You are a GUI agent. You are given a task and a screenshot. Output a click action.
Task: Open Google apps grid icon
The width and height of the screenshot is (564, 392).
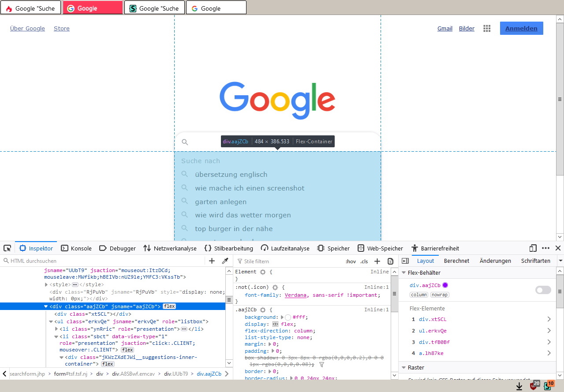pyautogui.click(x=487, y=28)
